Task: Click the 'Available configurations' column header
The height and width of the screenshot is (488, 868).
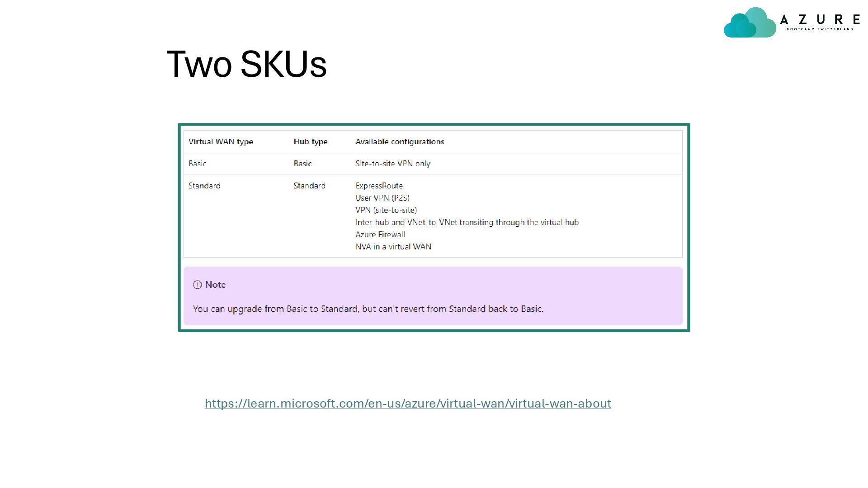Action: click(x=400, y=141)
